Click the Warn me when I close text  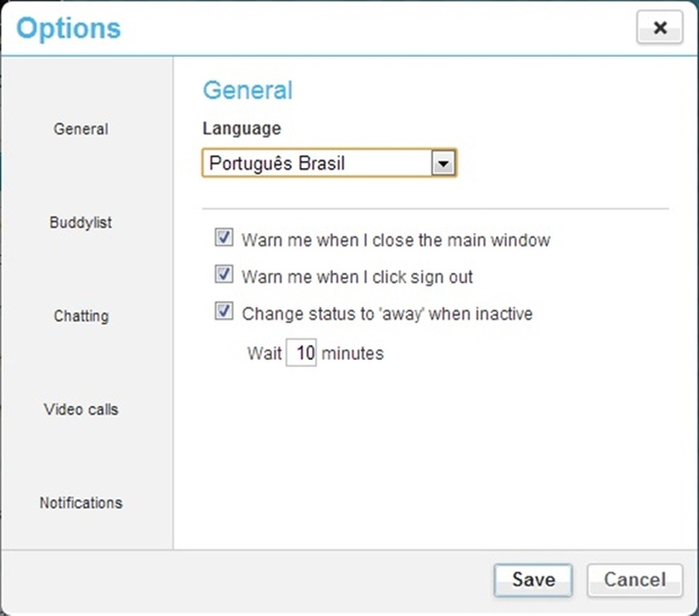coord(395,240)
